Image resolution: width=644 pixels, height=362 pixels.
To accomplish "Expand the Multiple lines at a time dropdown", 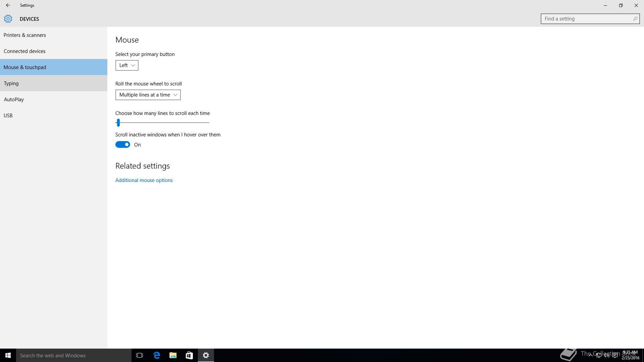I will click(x=148, y=95).
